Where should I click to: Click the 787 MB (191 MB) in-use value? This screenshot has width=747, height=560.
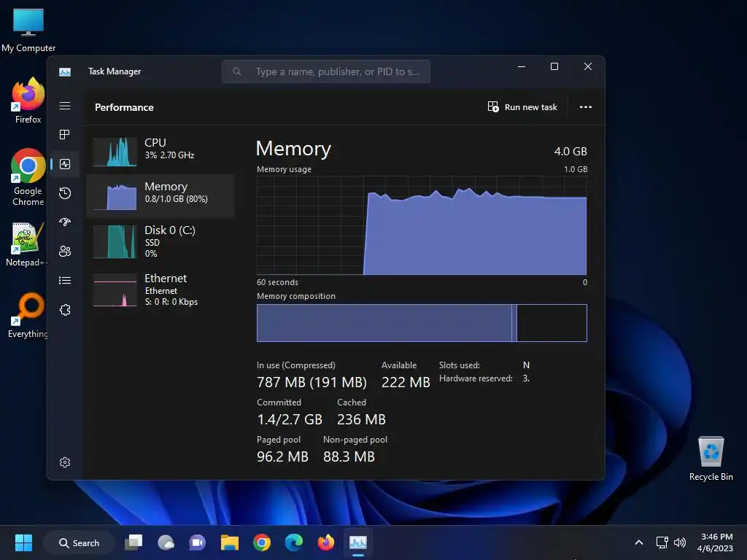pos(311,382)
